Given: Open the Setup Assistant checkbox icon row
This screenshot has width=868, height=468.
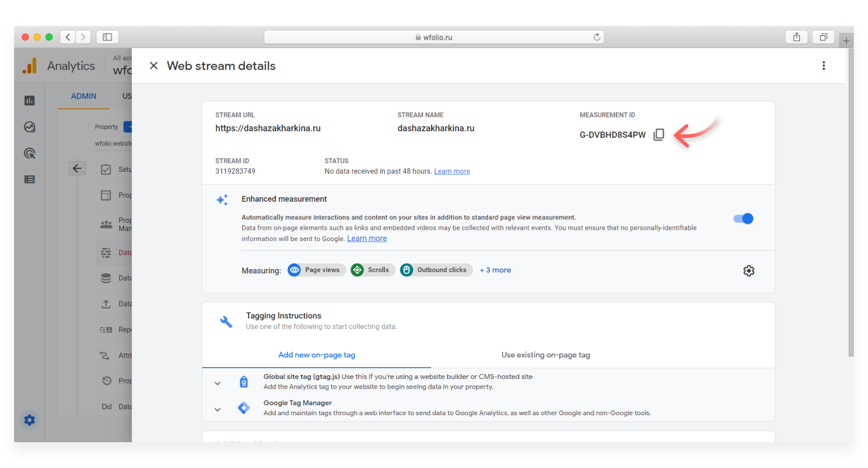Looking at the screenshot, I should pyautogui.click(x=106, y=169).
